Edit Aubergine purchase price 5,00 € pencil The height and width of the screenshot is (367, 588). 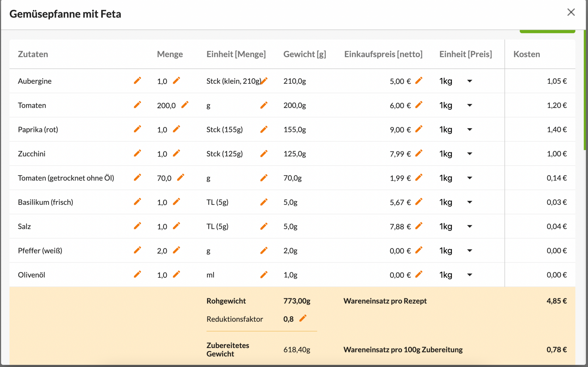coord(419,81)
